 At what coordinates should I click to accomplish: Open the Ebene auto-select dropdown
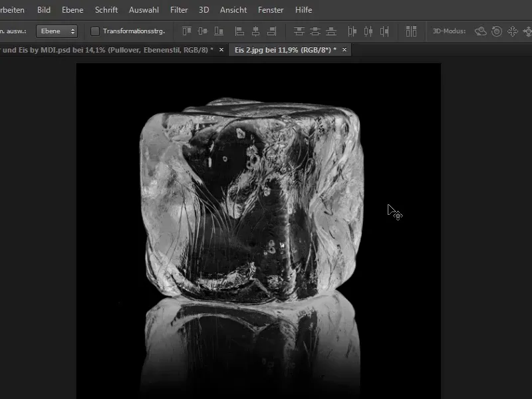[57, 31]
